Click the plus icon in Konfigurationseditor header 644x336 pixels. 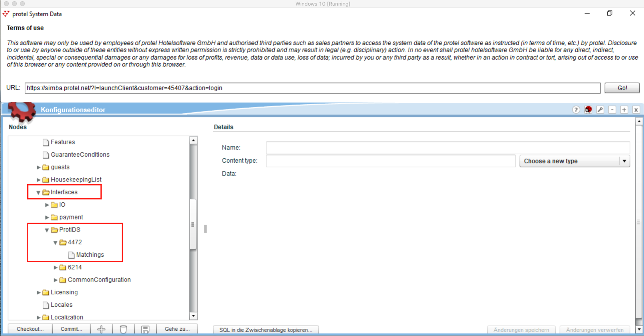point(624,110)
